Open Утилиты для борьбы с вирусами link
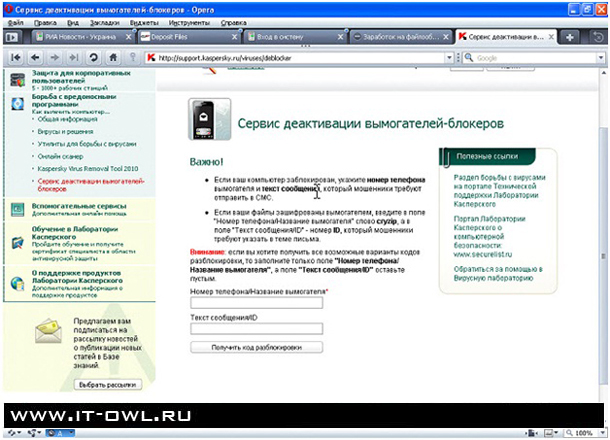This screenshot has width=610, height=440. coord(87,144)
